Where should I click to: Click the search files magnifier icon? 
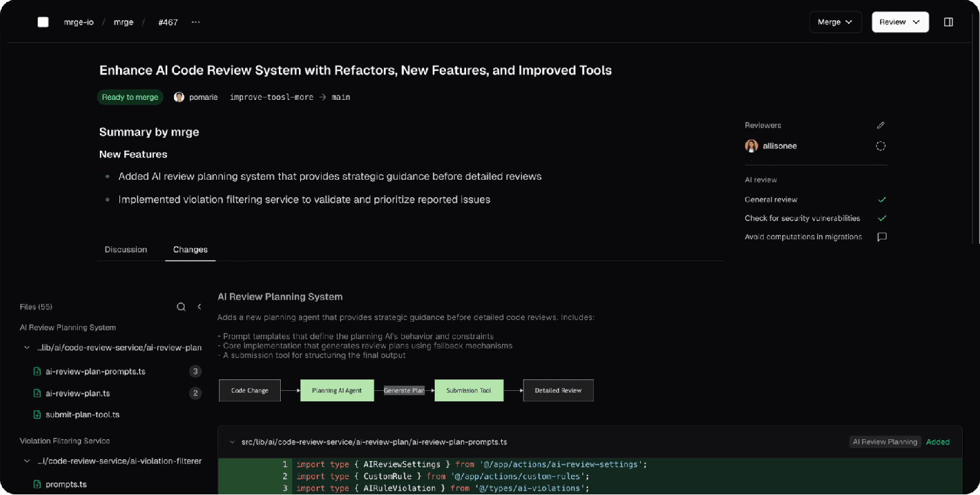pyautogui.click(x=181, y=307)
